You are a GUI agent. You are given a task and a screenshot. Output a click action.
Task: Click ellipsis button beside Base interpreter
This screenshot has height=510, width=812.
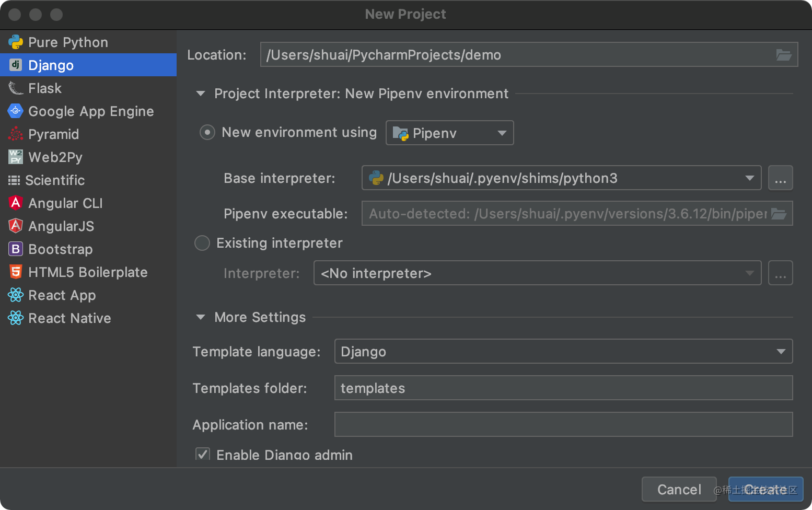coord(781,178)
